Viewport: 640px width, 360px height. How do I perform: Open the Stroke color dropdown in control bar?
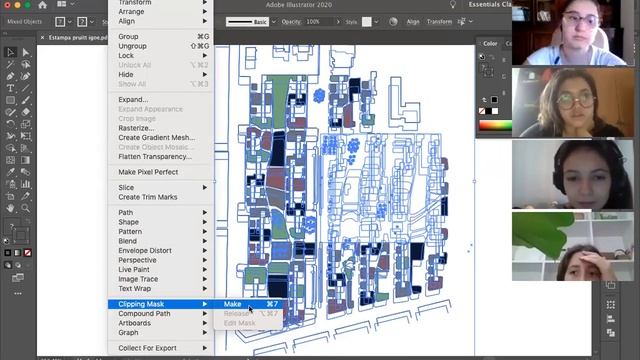coord(92,22)
